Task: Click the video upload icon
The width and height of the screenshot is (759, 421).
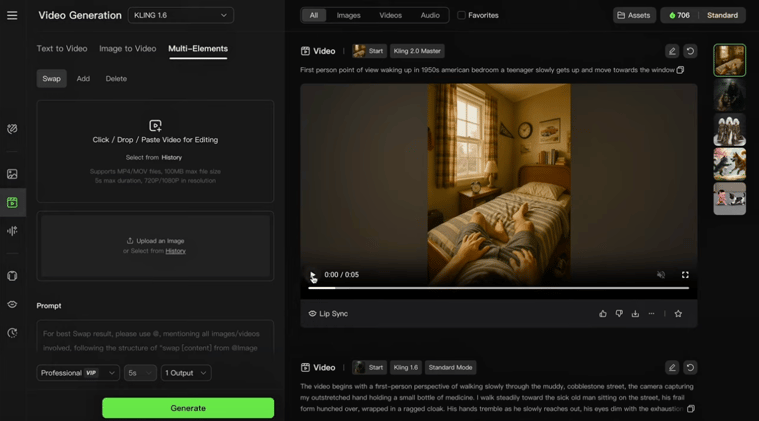Action: (155, 126)
